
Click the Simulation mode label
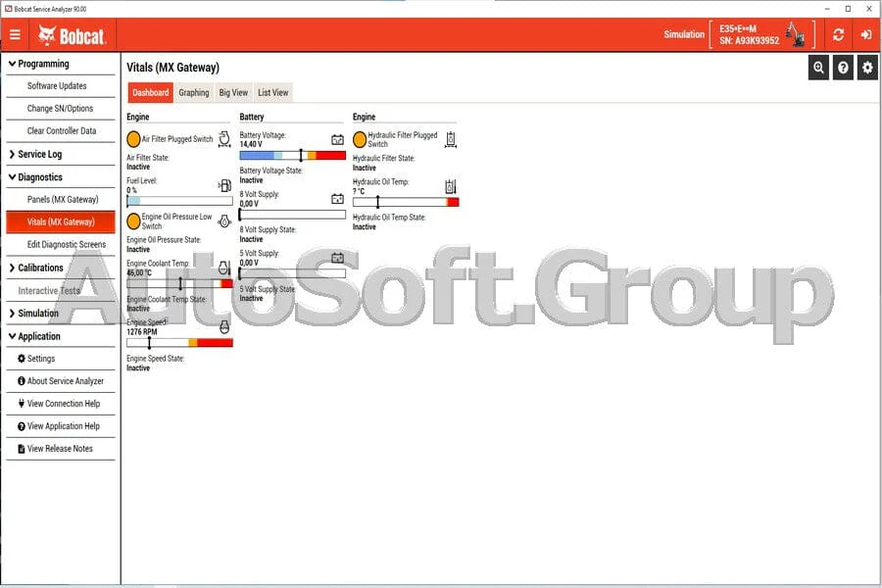[x=684, y=34]
